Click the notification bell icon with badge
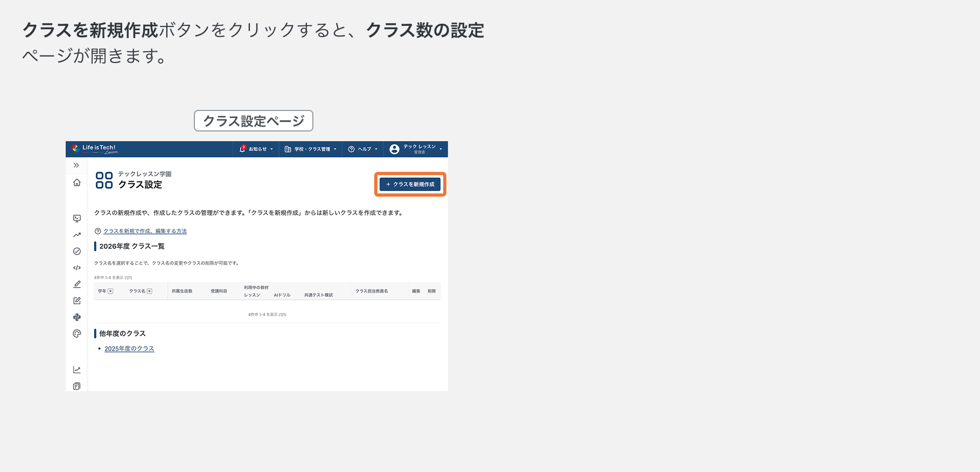This screenshot has height=472, width=980. [242, 149]
